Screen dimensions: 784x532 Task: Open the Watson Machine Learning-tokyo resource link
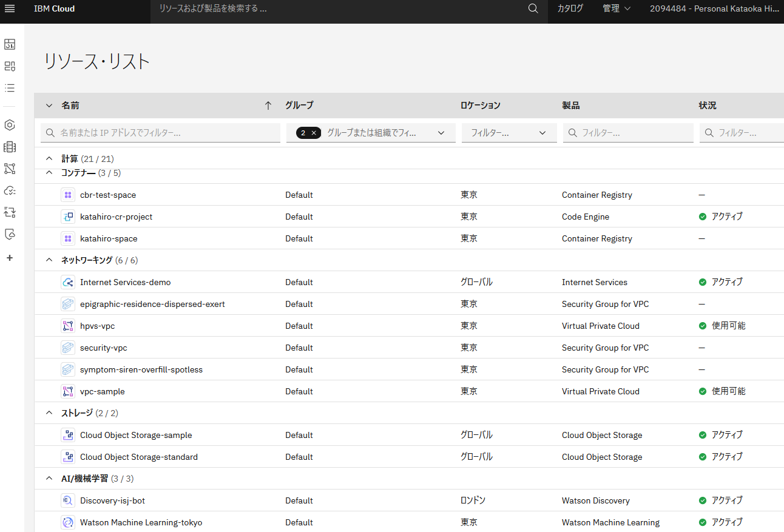tap(141, 522)
